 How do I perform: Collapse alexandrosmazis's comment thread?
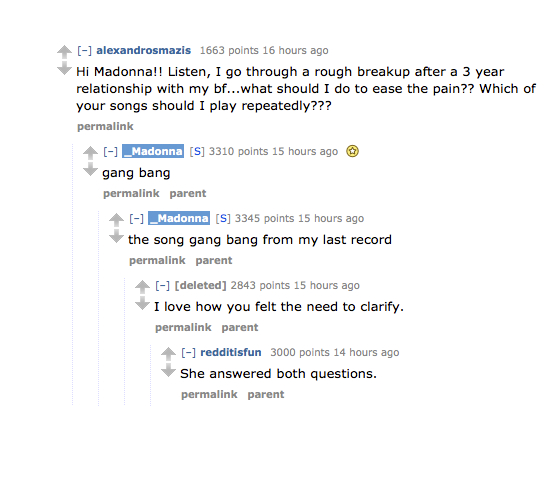85,50
